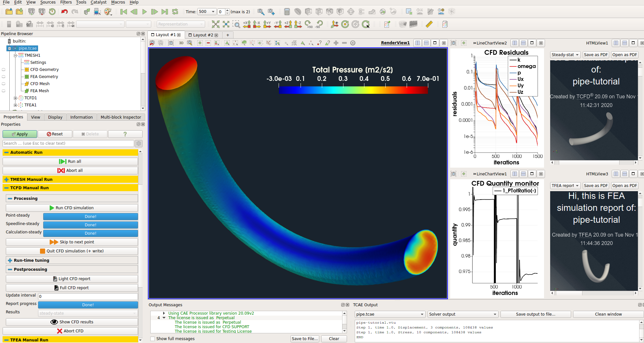Set view direction to +X
Viewport: 644px width, 343px height.
[x=247, y=24]
